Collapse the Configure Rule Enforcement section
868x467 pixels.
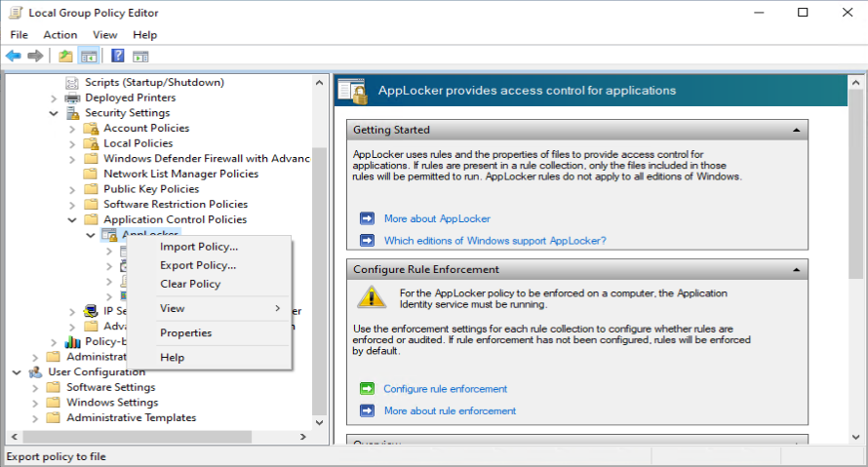796,270
